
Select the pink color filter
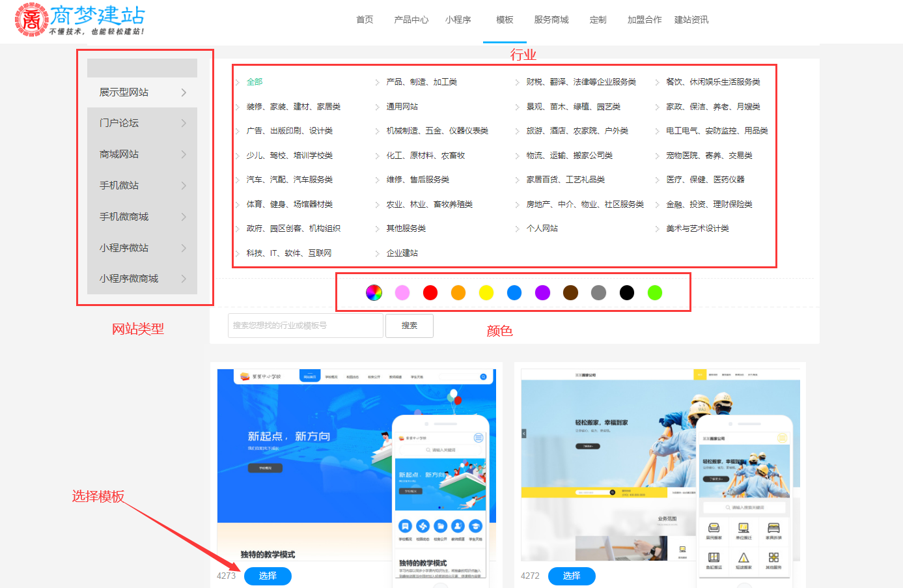[402, 293]
